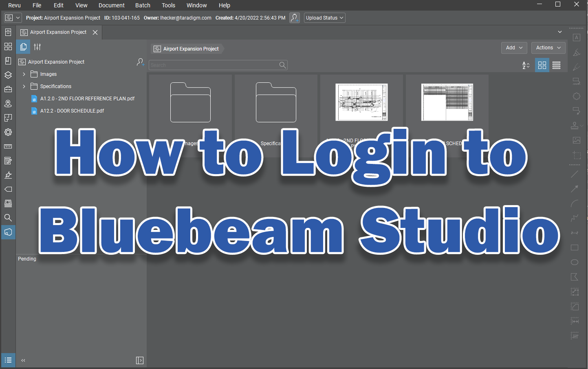Open tab list chevron at the tab bar's right end
Screen dimensions: 588x369
click(560, 32)
